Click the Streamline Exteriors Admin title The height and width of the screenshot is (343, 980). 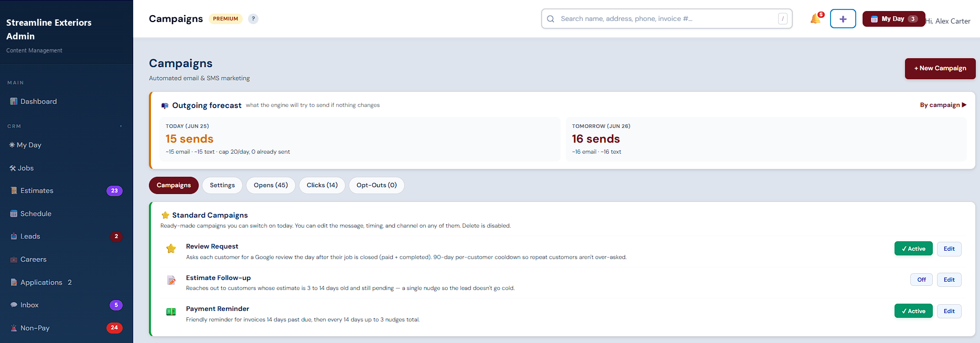[x=49, y=29]
